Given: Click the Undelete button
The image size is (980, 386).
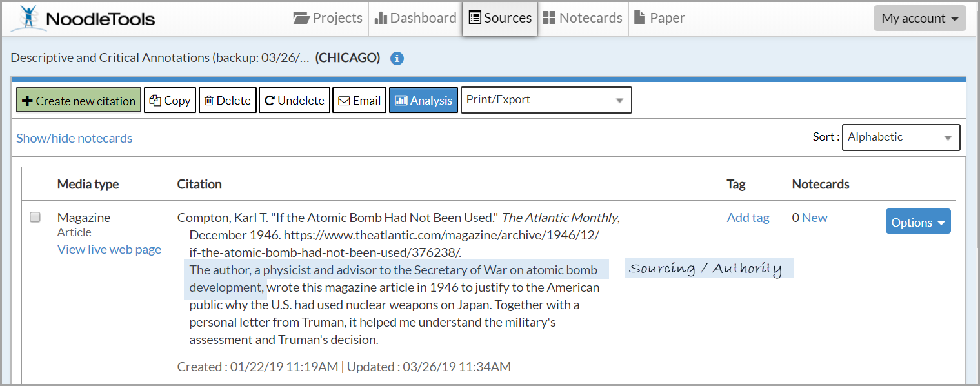Looking at the screenshot, I should (294, 101).
